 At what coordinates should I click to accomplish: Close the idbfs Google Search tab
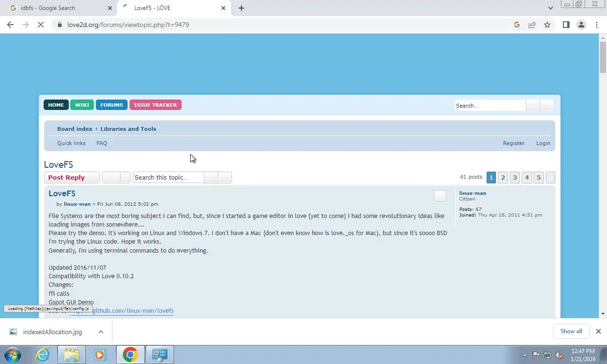tap(110, 8)
